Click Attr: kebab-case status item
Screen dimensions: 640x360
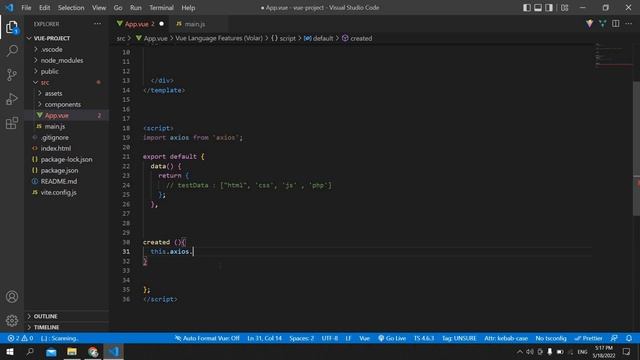506,338
